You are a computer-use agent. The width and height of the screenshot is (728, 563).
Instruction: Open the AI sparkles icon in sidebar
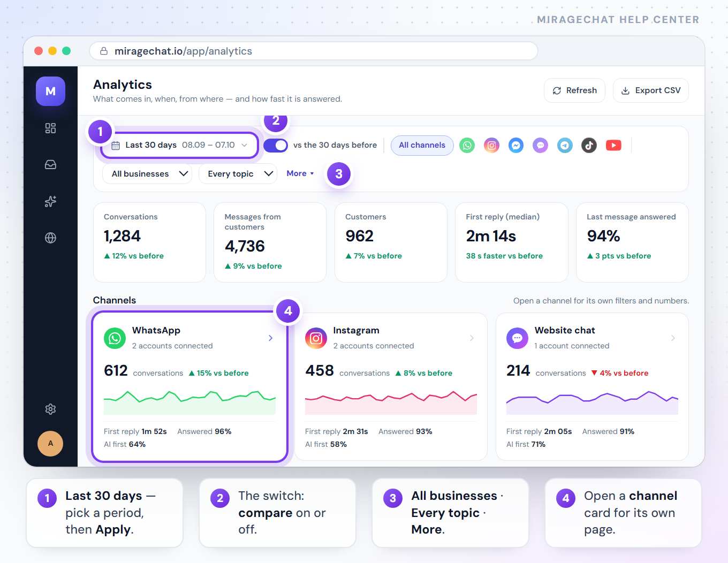[50, 201]
